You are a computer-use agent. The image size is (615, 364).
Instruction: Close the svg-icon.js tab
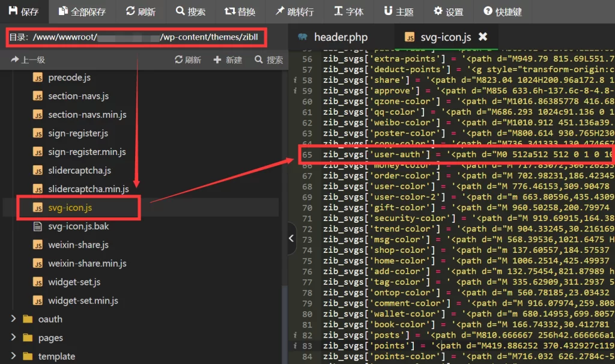[x=483, y=37]
